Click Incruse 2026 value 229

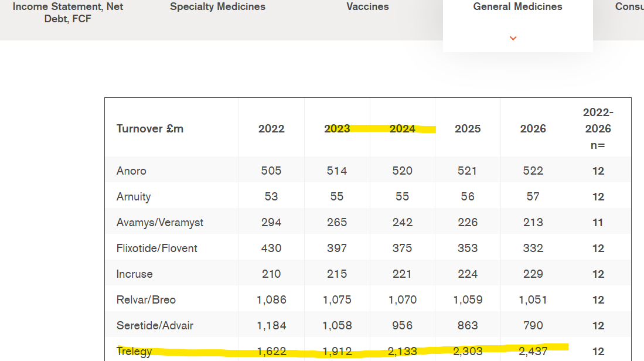pos(533,274)
